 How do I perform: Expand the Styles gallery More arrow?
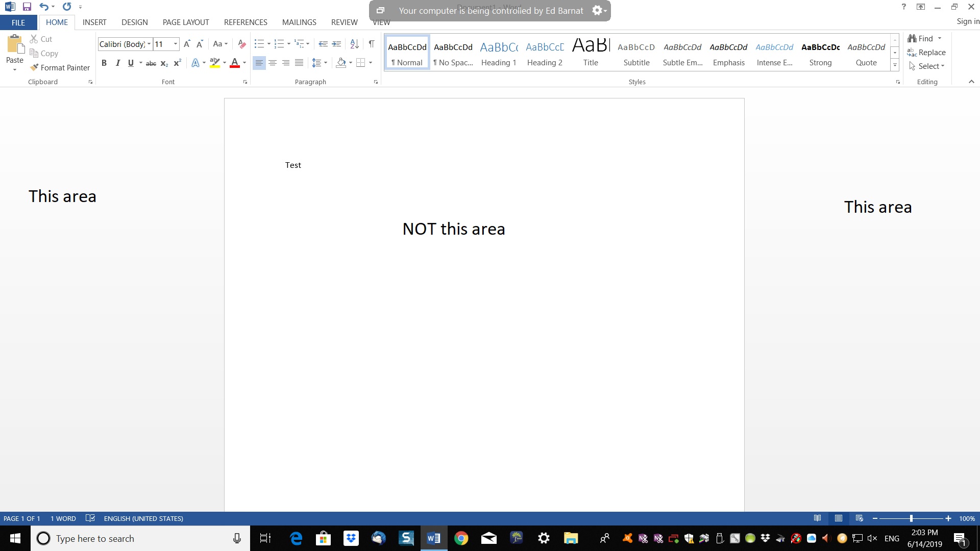tap(895, 65)
